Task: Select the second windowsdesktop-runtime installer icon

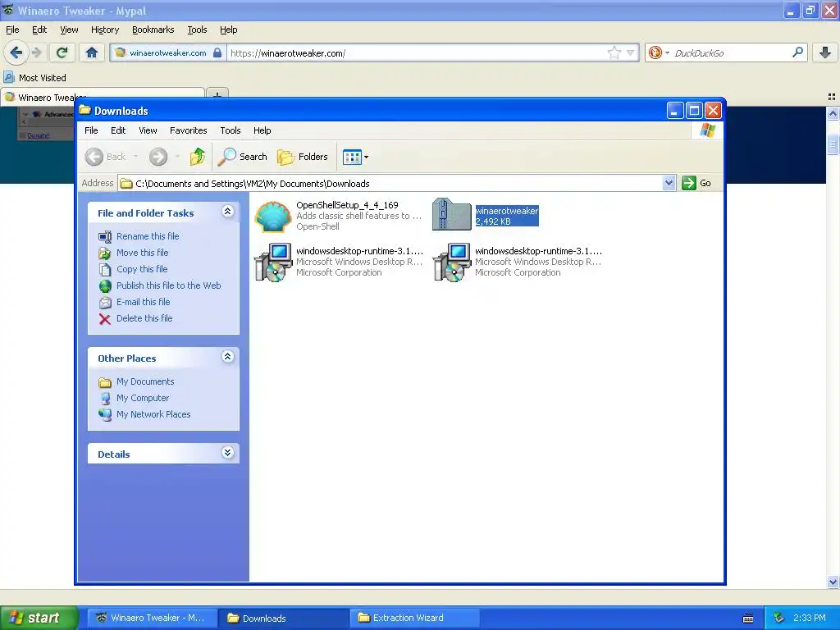Action: [x=452, y=262]
